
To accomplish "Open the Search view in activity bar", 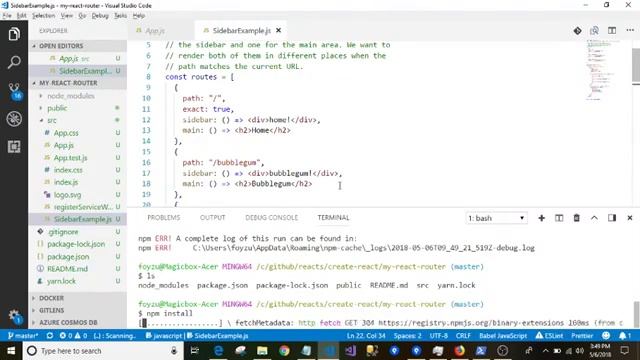I will [14, 62].
